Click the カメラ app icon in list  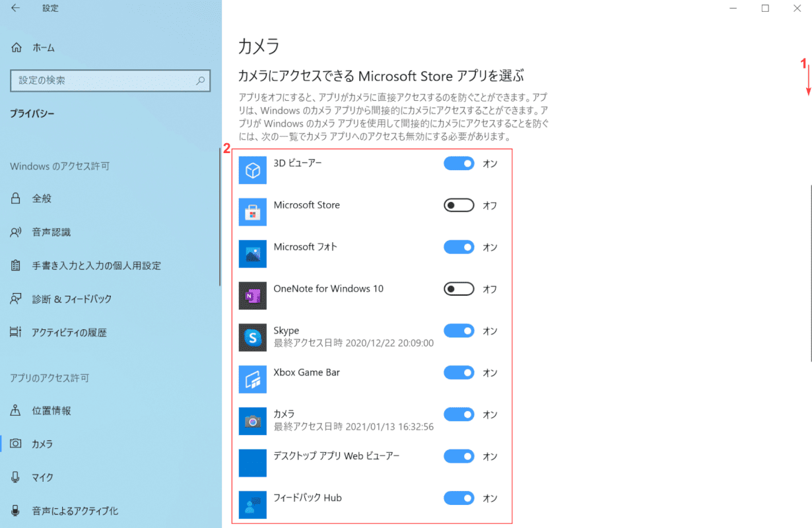click(x=253, y=421)
